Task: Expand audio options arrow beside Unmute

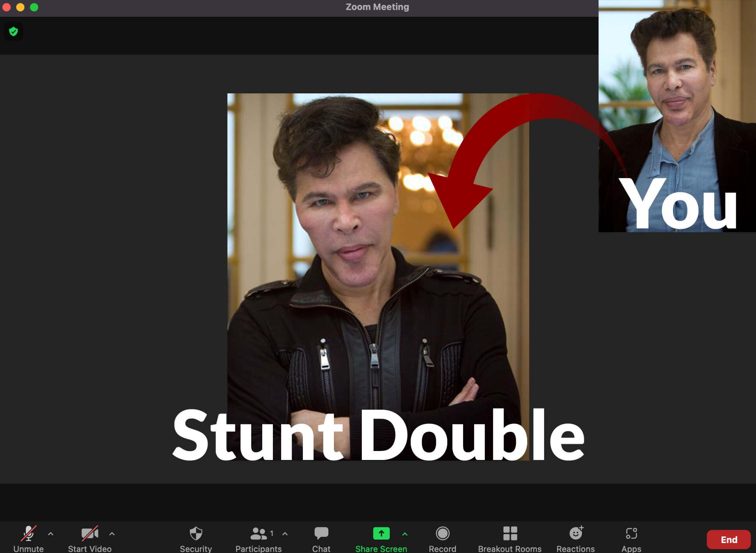Action: coord(50,534)
